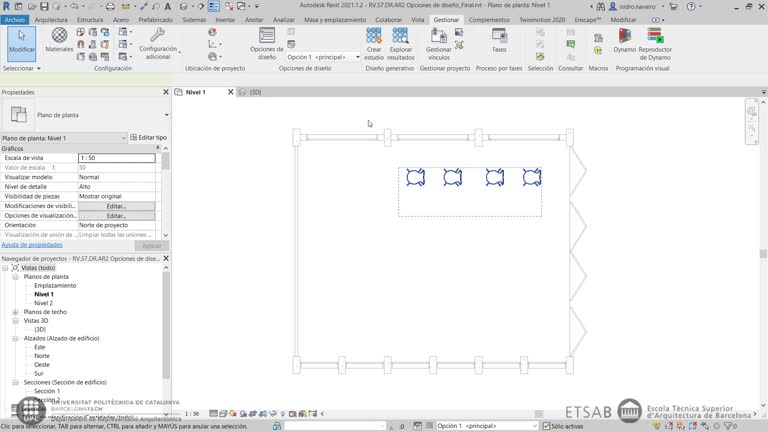Click the Crear estudio icon

(x=374, y=44)
